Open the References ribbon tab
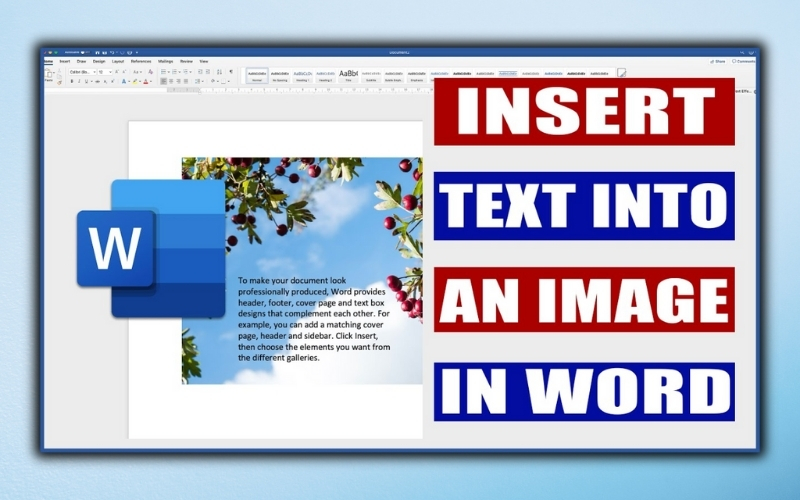Screen dimensions: 800x500 tap(141, 62)
